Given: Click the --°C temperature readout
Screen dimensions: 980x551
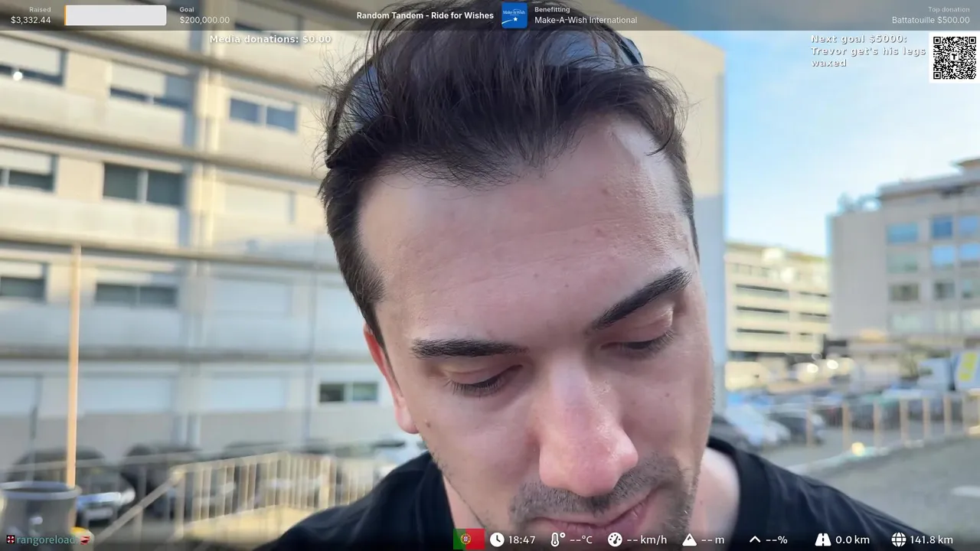Looking at the screenshot, I should (x=581, y=540).
